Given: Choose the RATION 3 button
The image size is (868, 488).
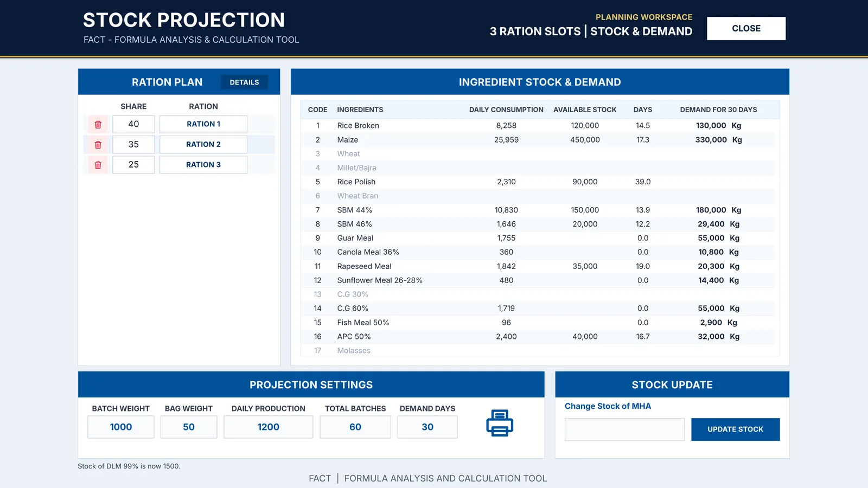Looking at the screenshot, I should tap(203, 165).
